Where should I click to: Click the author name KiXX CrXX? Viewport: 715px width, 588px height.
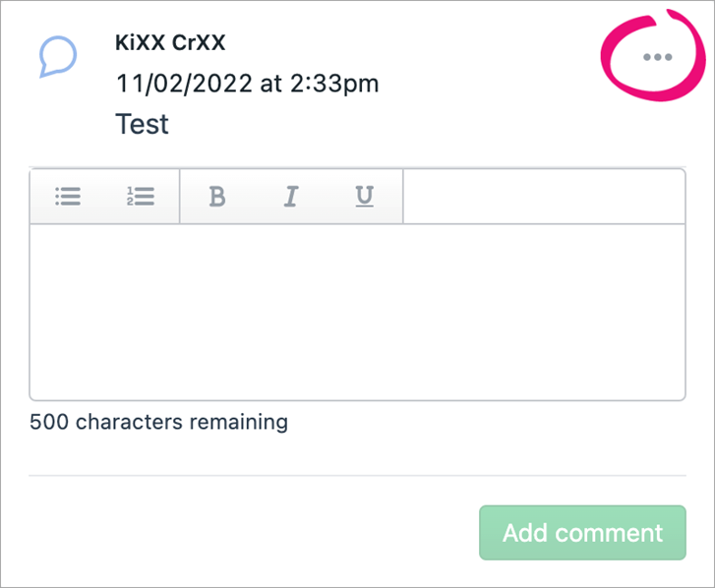[170, 45]
